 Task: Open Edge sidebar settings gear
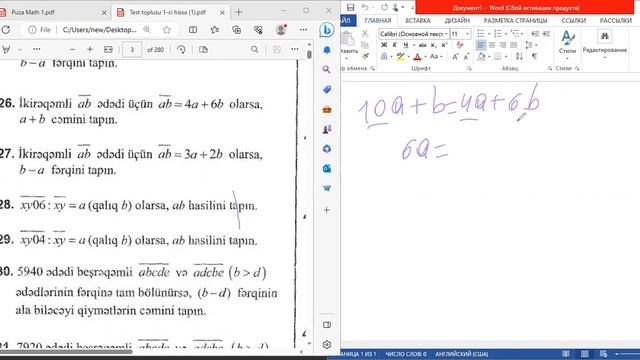[x=327, y=345]
